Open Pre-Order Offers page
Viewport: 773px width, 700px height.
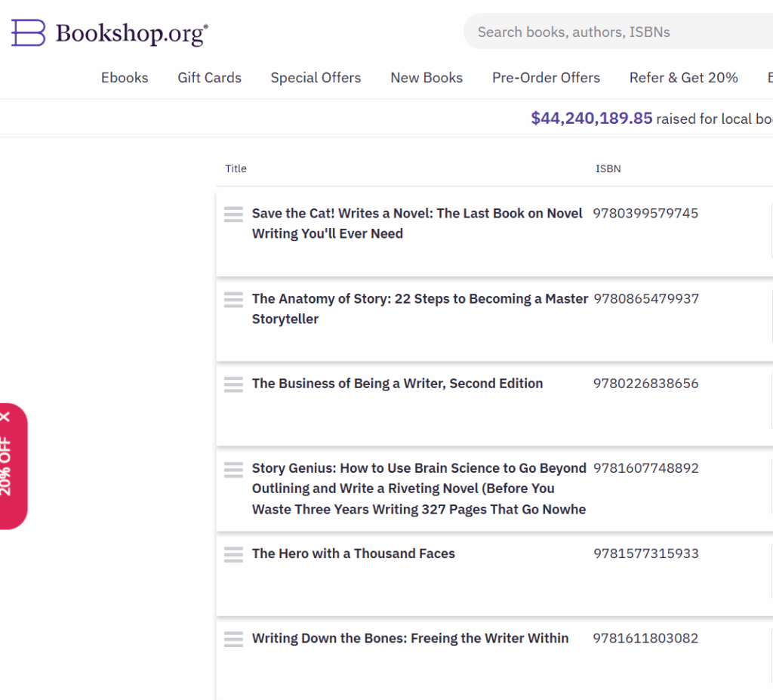(x=546, y=78)
